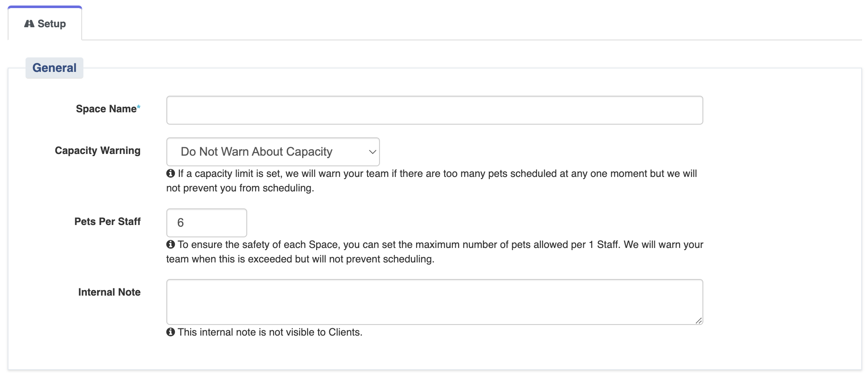868x376 pixels.
Task: Click the Pets Per Staff label
Action: [107, 222]
